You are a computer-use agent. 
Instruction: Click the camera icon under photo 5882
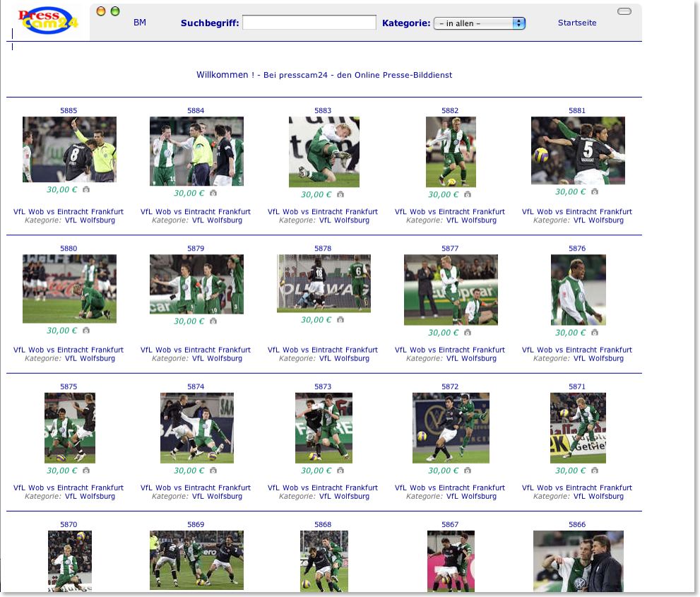[468, 194]
